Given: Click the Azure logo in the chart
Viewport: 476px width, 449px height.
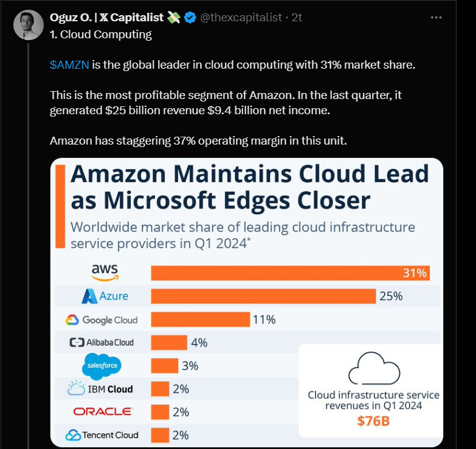Looking at the screenshot, I should click(x=105, y=296).
